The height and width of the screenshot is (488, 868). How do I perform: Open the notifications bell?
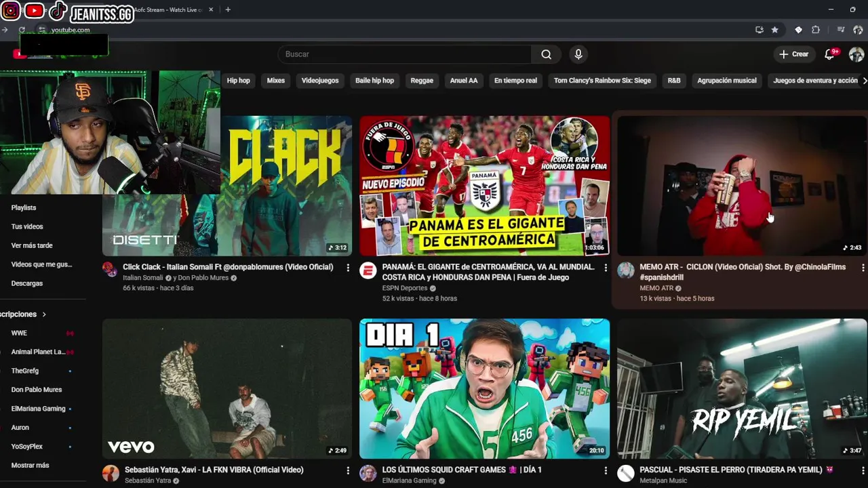tap(829, 54)
